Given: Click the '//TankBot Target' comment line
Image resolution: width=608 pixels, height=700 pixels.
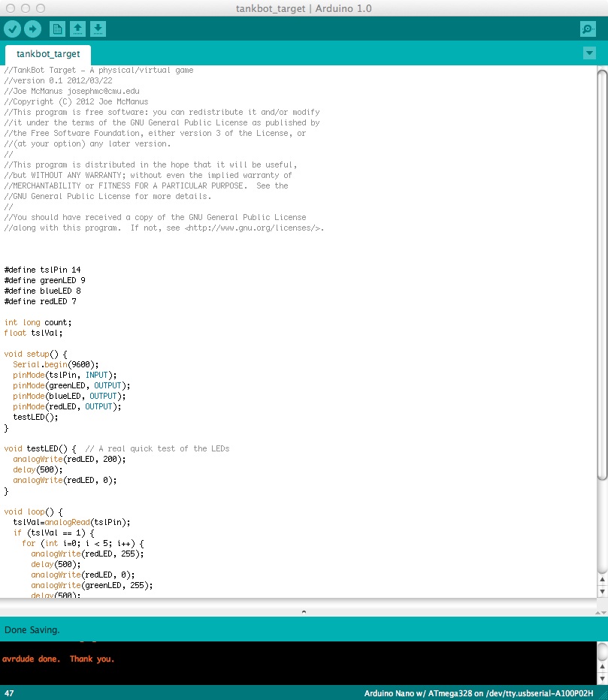Looking at the screenshot, I should point(98,70).
